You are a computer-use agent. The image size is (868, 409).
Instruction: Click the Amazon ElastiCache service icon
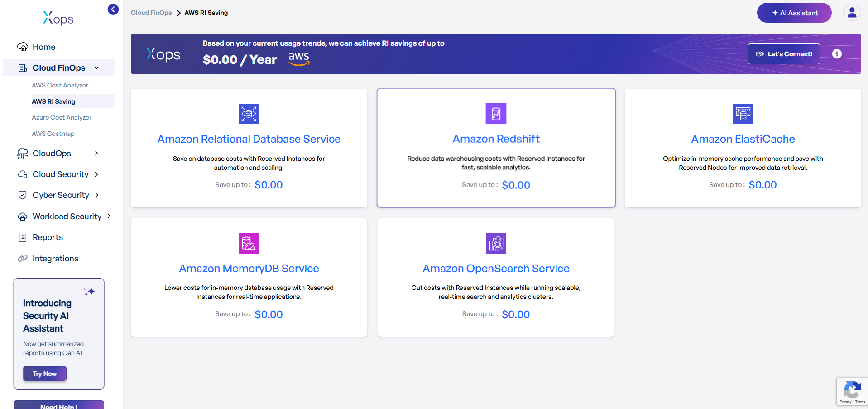tap(743, 114)
